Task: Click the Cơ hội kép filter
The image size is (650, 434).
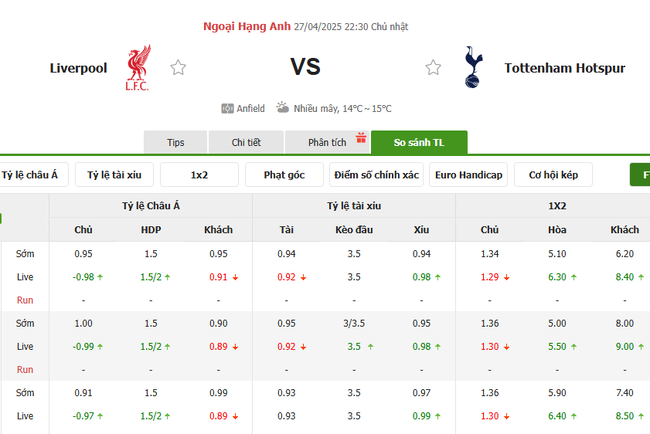Action: (554, 175)
